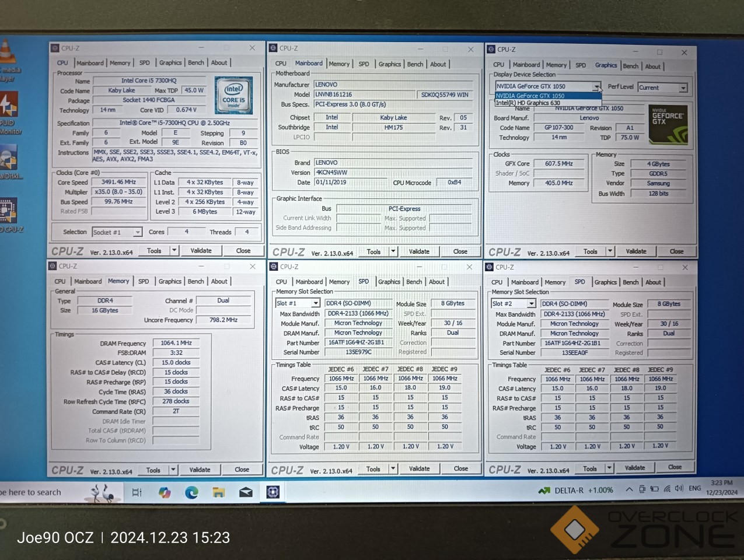The image size is (744, 560).
Task: Open the volume control in the tray
Action: coord(679,489)
